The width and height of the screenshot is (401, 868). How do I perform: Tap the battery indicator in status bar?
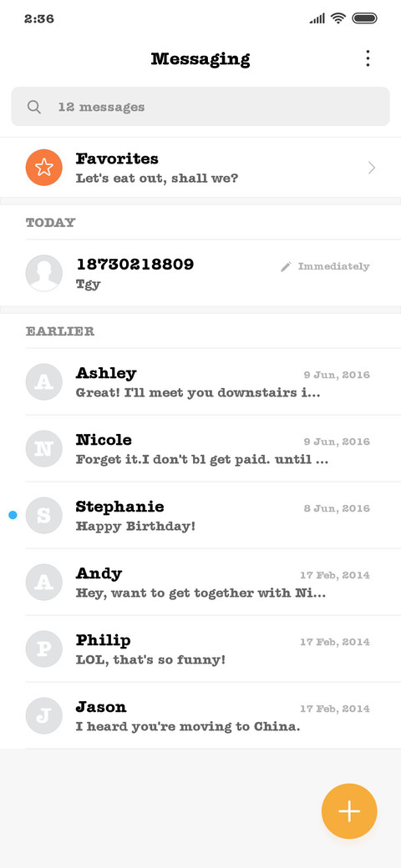364,18
